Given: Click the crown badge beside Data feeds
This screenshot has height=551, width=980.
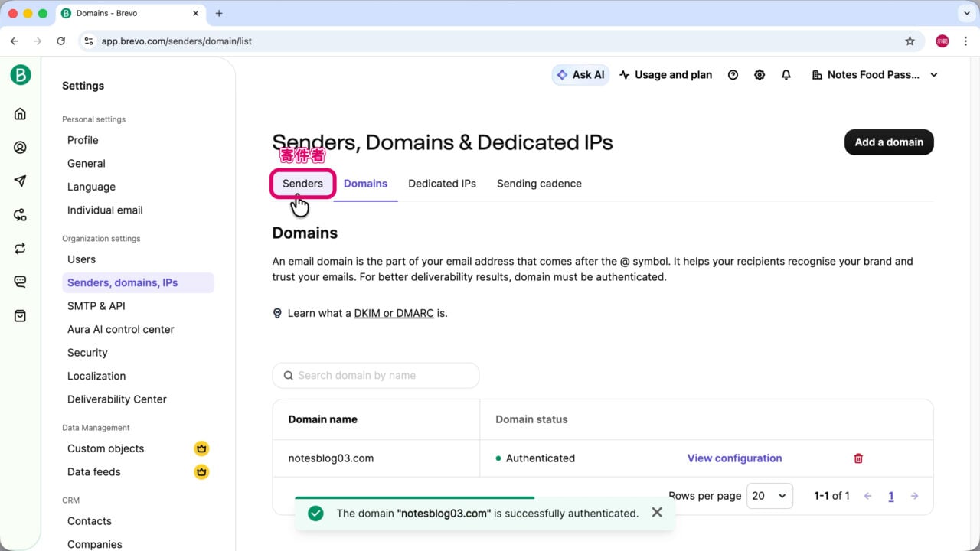Looking at the screenshot, I should tap(201, 472).
